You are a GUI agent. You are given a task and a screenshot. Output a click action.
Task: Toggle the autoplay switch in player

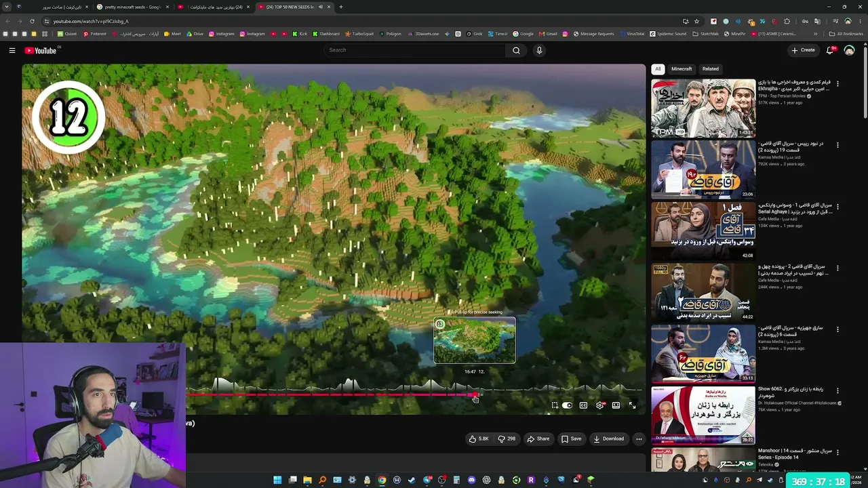pos(568,405)
